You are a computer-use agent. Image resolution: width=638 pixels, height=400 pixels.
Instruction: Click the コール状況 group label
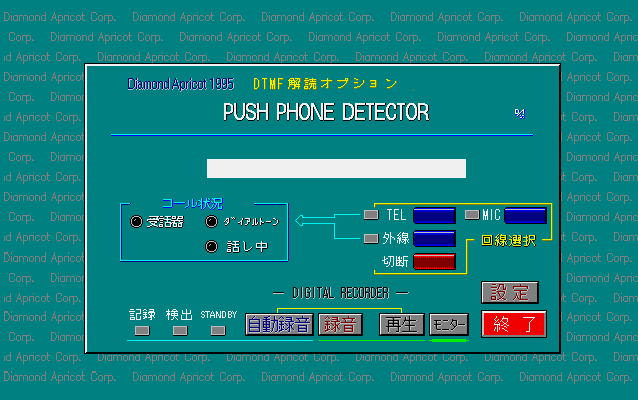click(192, 203)
